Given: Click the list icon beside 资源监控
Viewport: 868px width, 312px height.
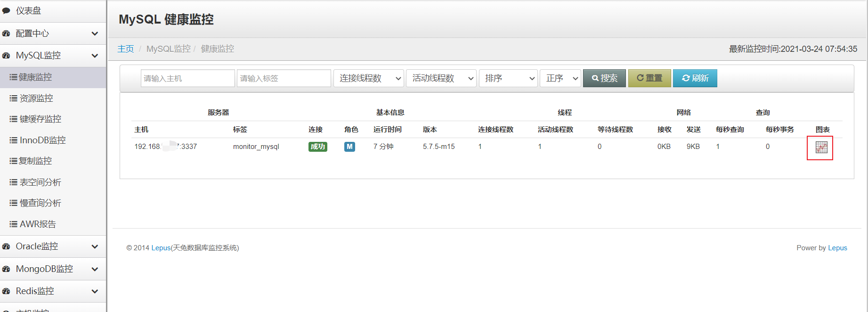Looking at the screenshot, I should coord(13,98).
